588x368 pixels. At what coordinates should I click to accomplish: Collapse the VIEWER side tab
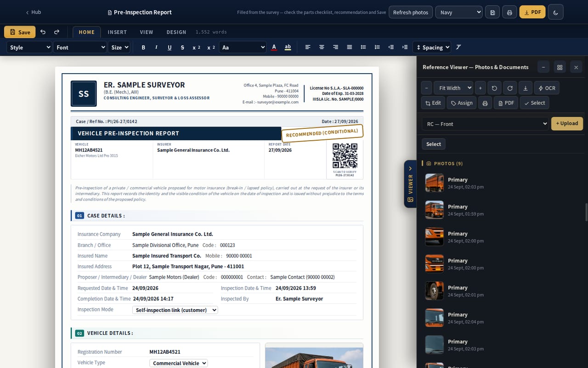(x=410, y=184)
